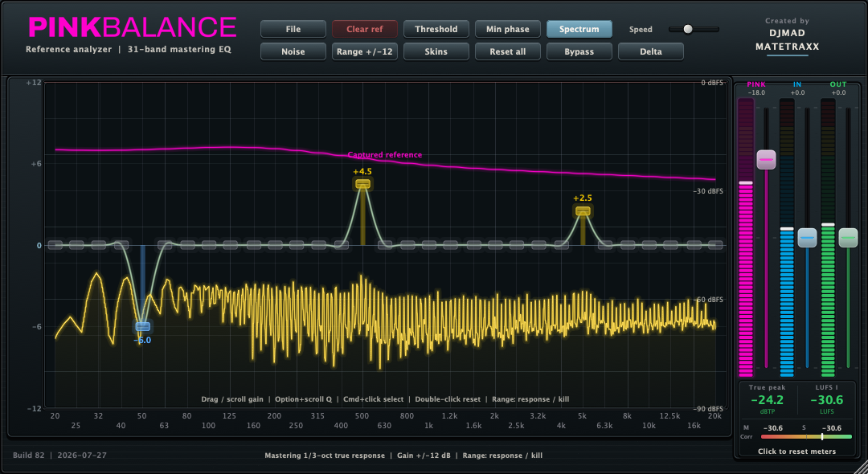Image resolution: width=868 pixels, height=474 pixels.
Task: Select the 25 Hz band handle
Action: click(76, 245)
